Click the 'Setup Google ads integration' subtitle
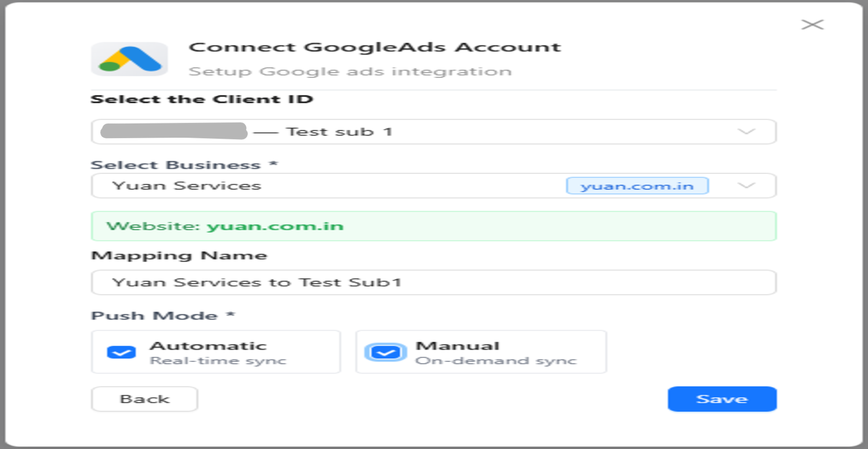Viewport: 868px width, 449px height. pos(350,71)
